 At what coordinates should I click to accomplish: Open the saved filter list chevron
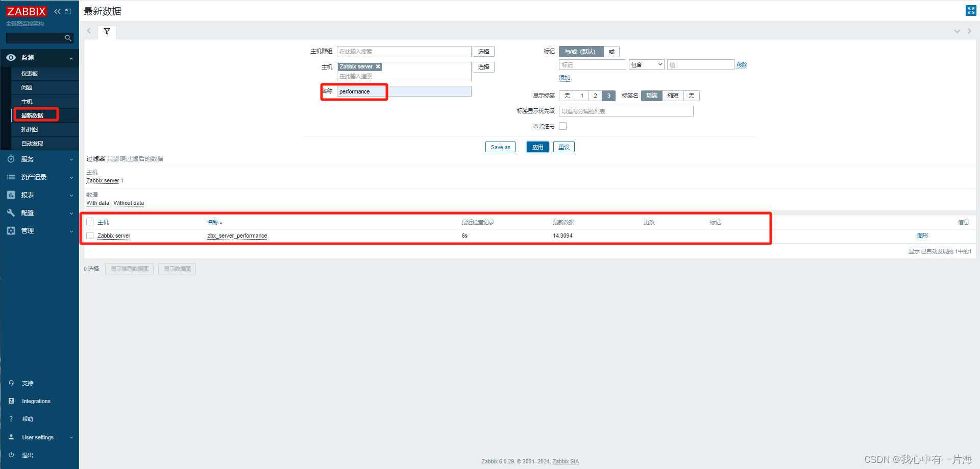pyautogui.click(x=957, y=31)
